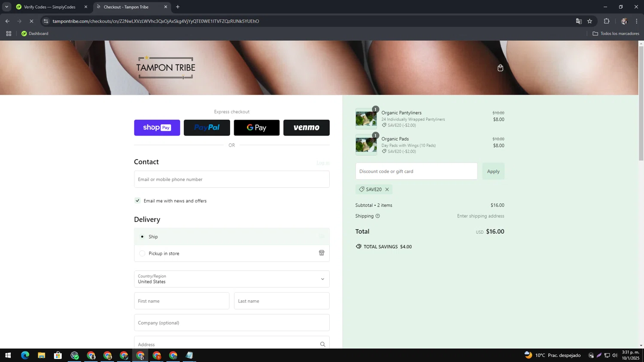Remove the SAVE20 discount code tag
644x362 pixels.
click(x=387, y=189)
